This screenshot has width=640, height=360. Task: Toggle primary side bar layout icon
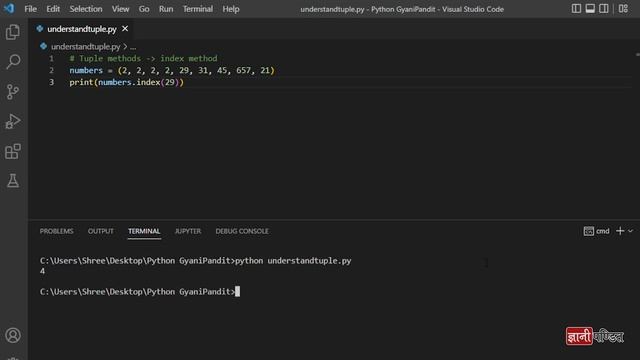point(576,9)
